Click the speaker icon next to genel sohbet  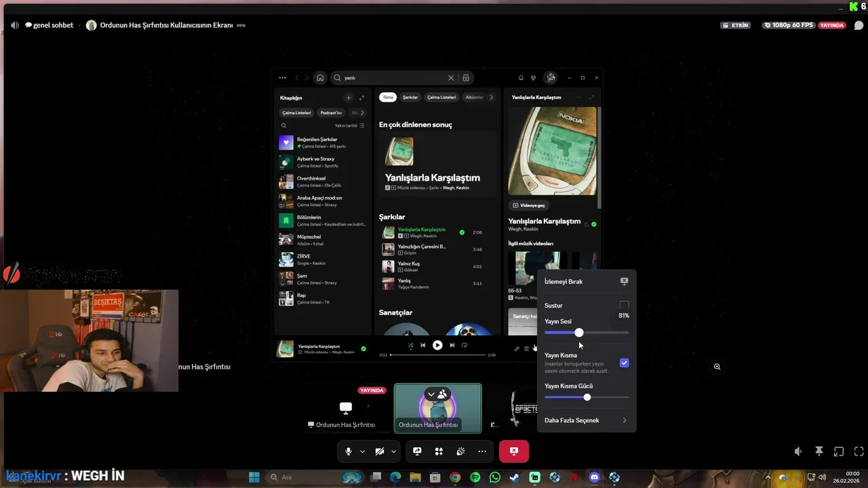pyautogui.click(x=14, y=25)
